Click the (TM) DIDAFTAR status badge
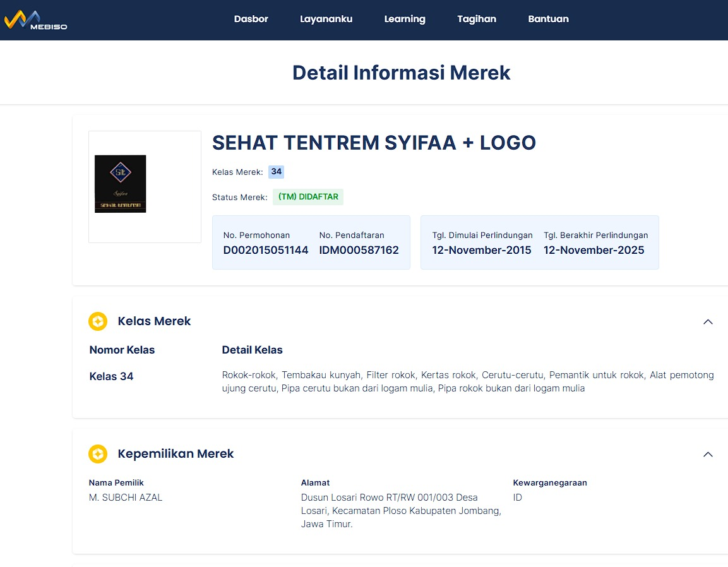 click(x=308, y=197)
